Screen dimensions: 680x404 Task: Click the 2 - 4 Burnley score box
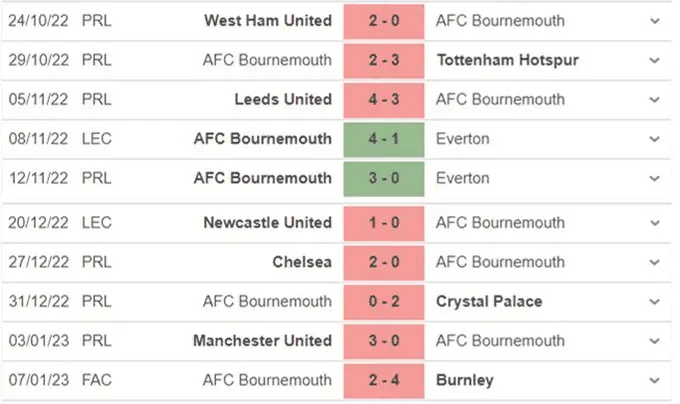384,381
